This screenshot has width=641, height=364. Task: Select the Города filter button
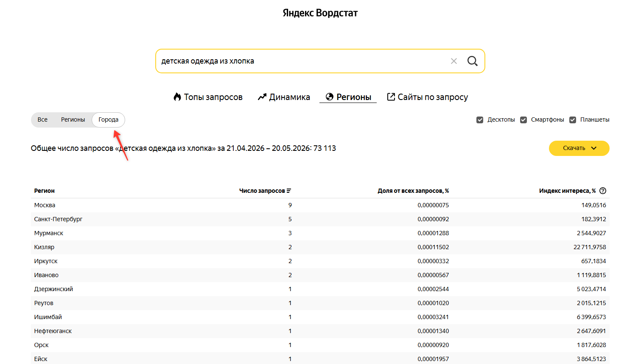[109, 119]
